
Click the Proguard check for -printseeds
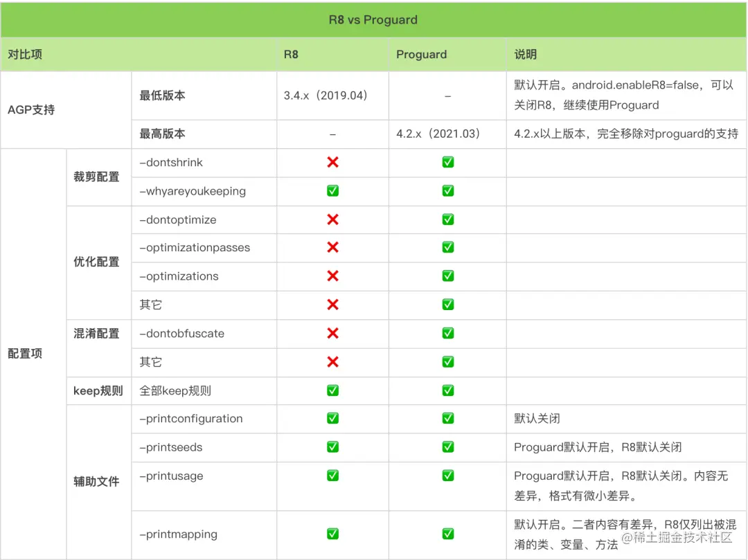point(448,446)
